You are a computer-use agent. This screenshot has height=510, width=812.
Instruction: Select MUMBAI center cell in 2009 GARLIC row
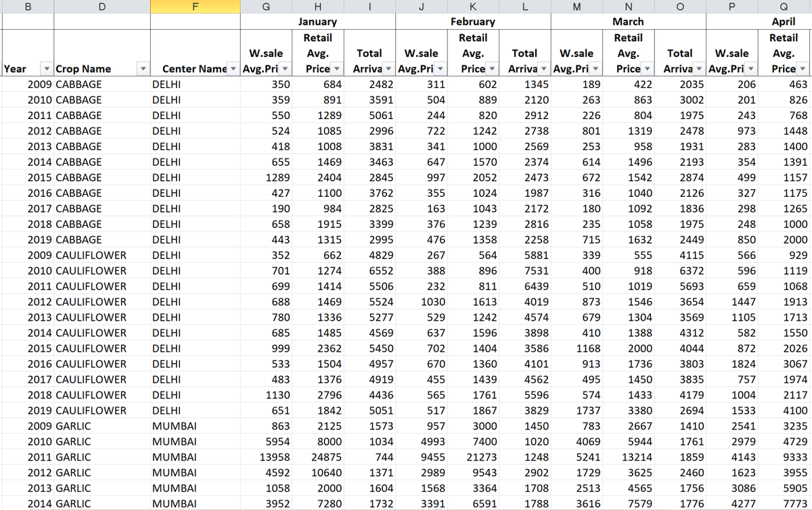tap(195, 426)
